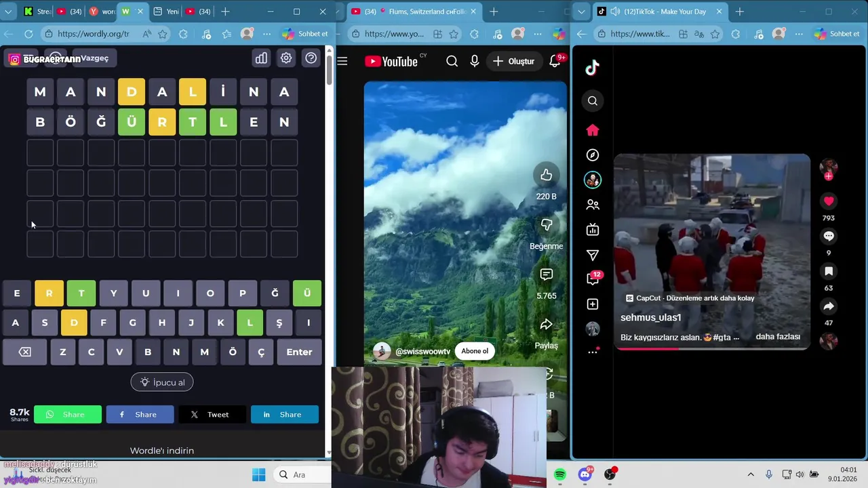Open TikTok more options three dots
868x488 pixels.
click(x=593, y=352)
